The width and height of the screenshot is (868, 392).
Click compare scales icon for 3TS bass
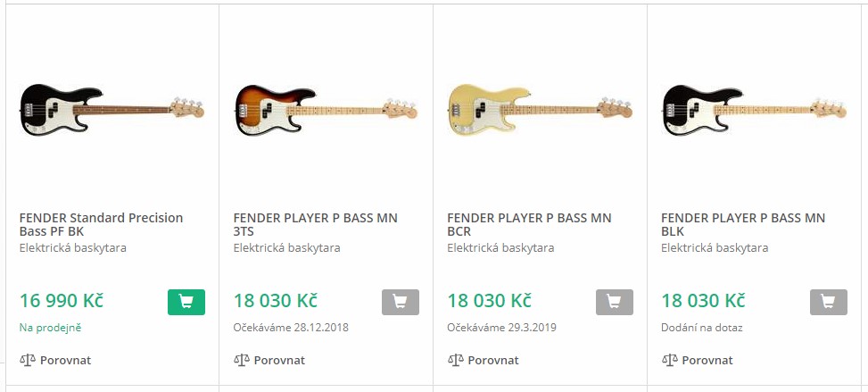coord(242,360)
